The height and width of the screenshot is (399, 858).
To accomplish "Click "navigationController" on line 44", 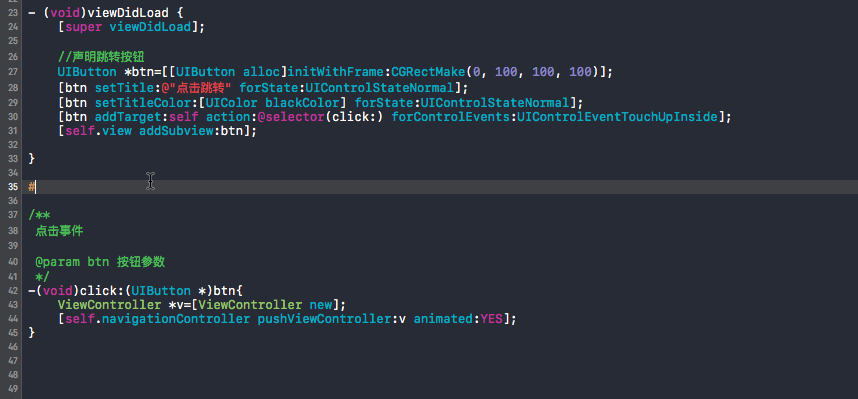I will [176, 319].
